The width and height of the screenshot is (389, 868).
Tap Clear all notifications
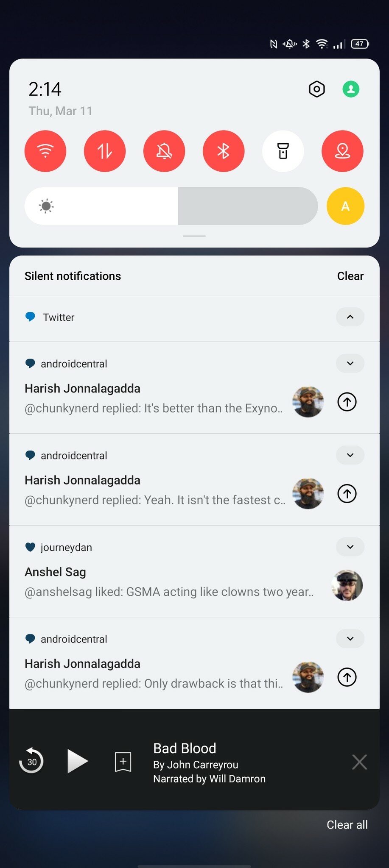tap(347, 825)
